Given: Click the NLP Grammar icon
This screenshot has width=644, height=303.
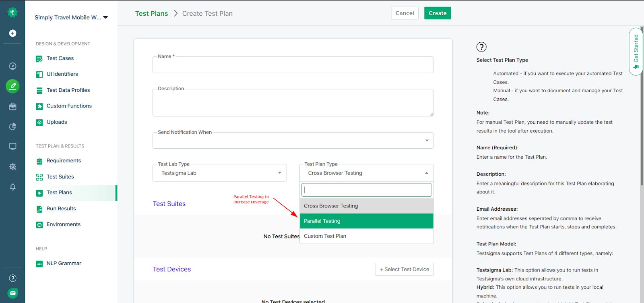Looking at the screenshot, I should point(39,264).
